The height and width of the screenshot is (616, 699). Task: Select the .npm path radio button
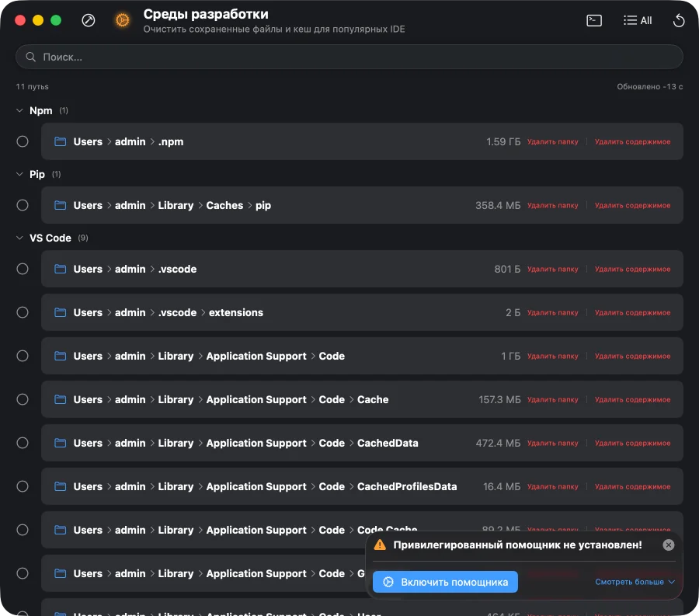pos(23,141)
